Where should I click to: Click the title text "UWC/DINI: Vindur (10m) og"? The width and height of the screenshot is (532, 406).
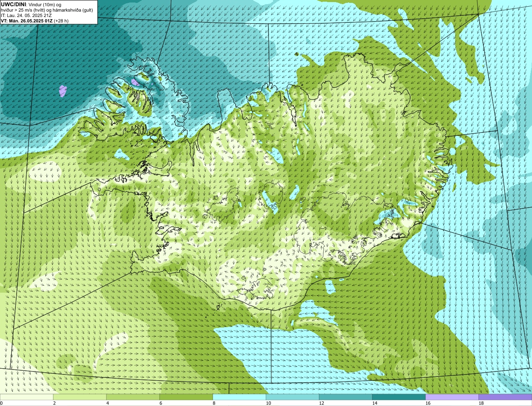point(31,4)
